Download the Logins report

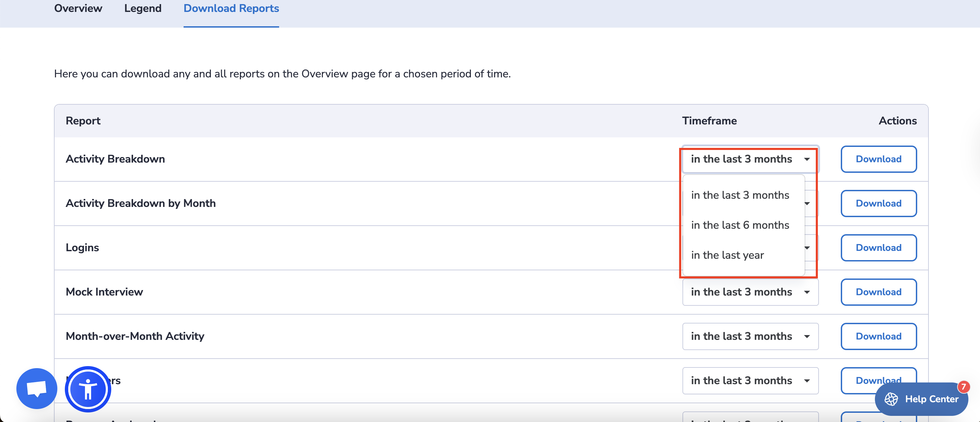878,247
